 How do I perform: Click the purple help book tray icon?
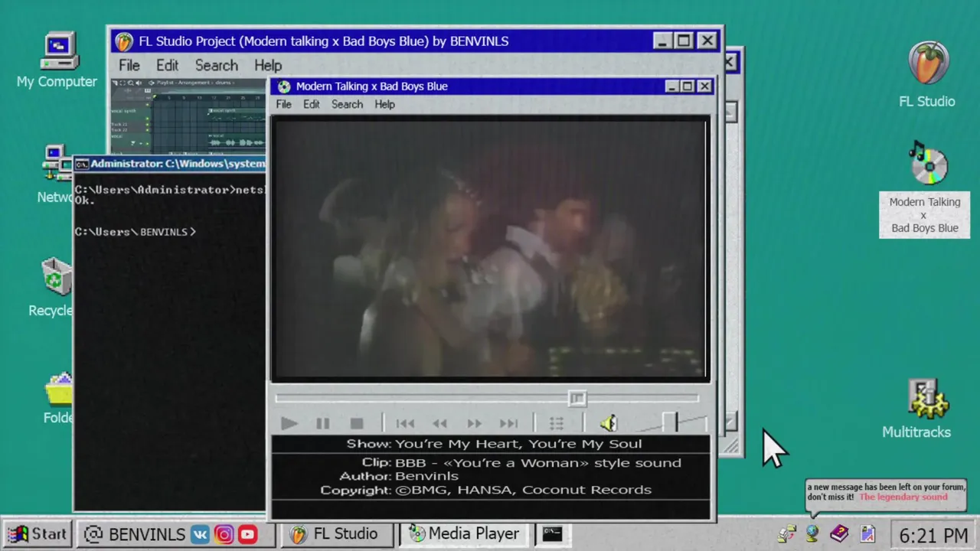(x=839, y=533)
